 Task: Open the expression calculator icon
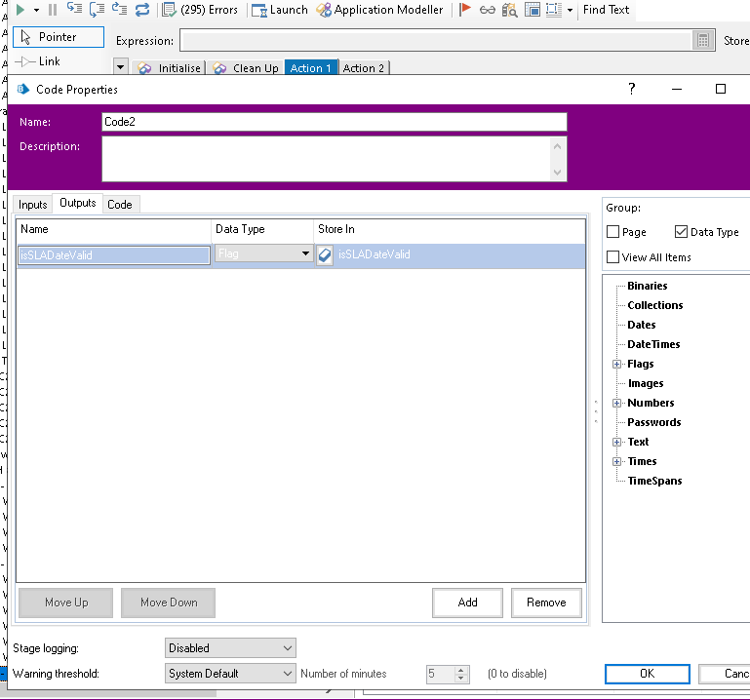click(x=703, y=41)
